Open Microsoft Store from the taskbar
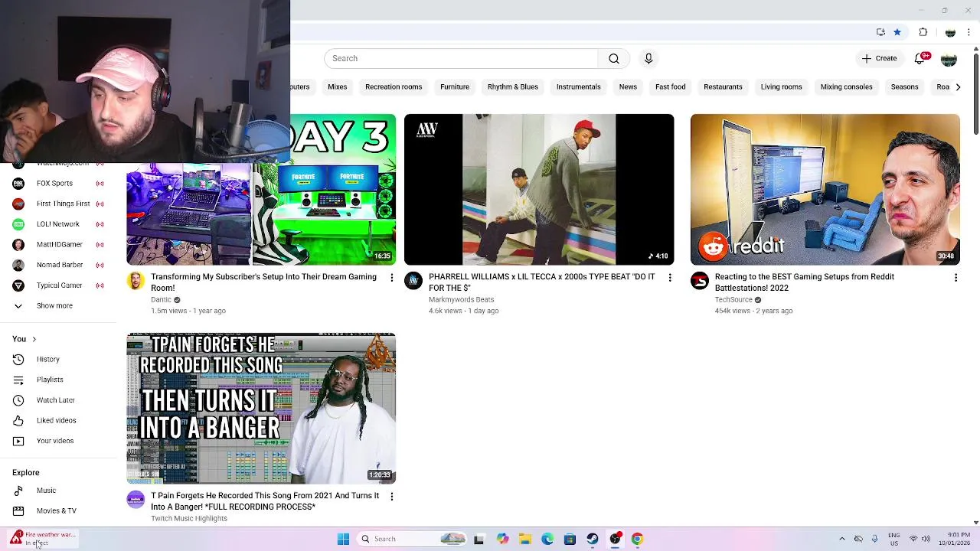The image size is (980, 551). pyautogui.click(x=570, y=539)
